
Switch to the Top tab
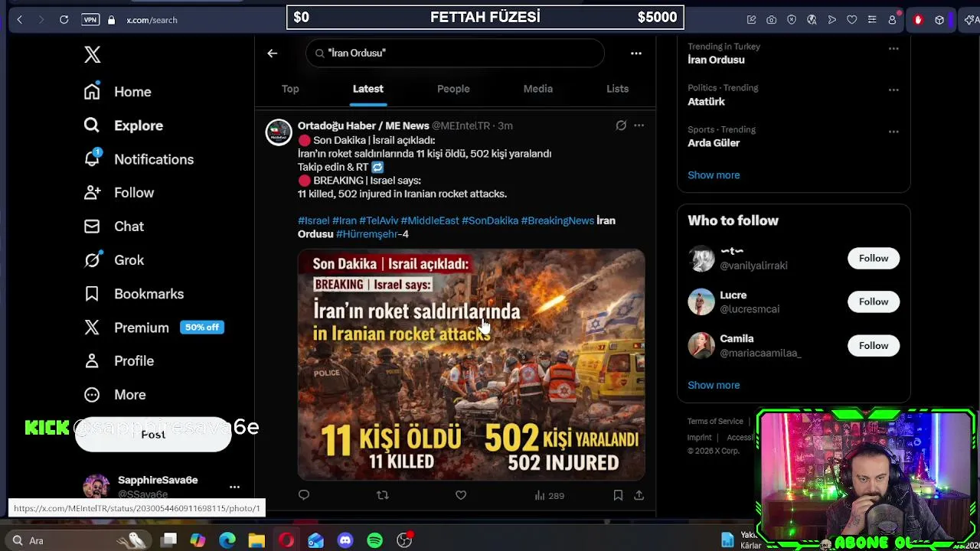(290, 89)
